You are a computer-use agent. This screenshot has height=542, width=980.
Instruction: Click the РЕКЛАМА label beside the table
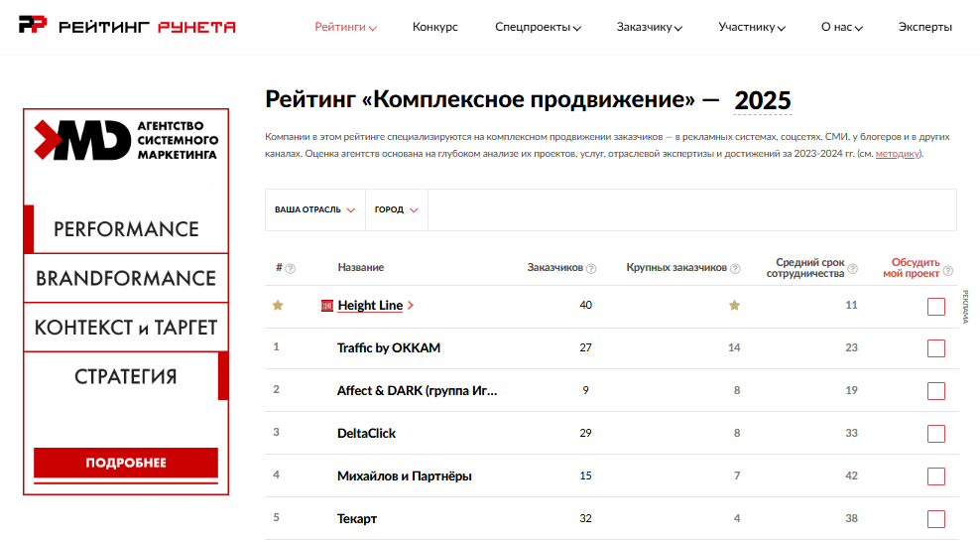coord(966,307)
